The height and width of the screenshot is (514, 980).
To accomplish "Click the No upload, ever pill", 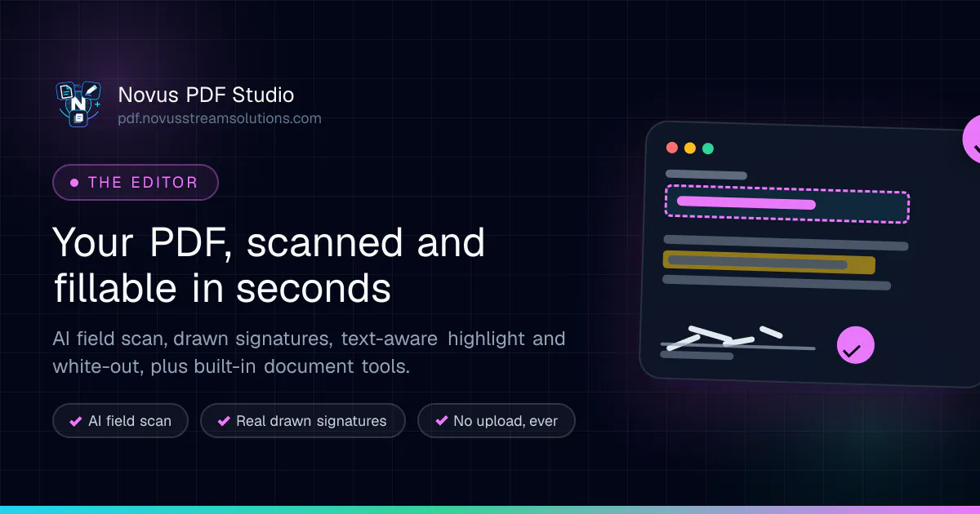I will click(x=497, y=421).
